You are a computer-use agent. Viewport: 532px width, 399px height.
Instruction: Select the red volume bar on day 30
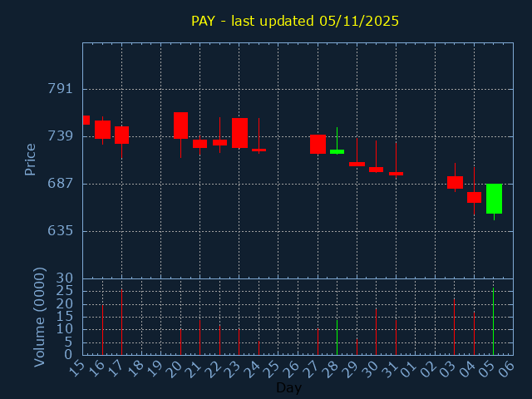376,332
